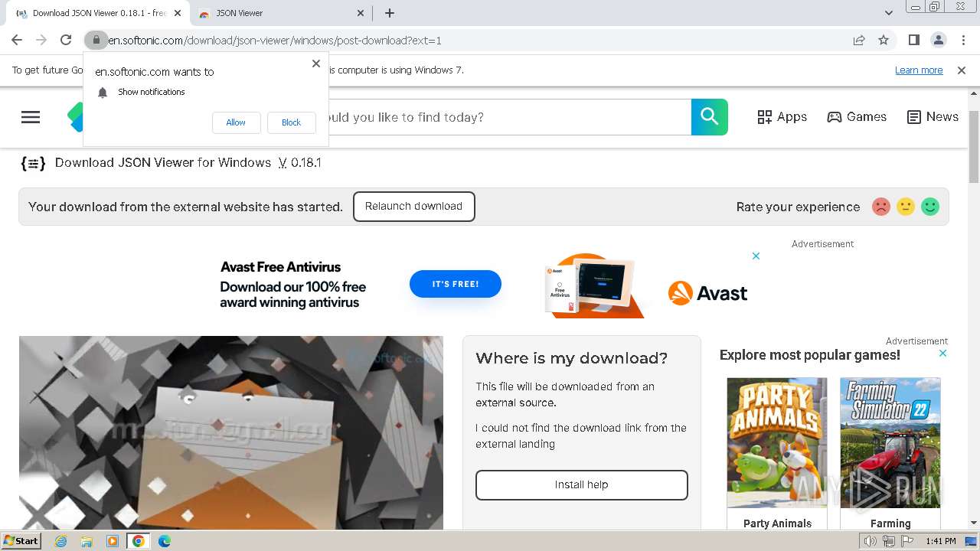980x551 pixels.
Task: Close the Avast advertisement
Action: click(x=756, y=256)
